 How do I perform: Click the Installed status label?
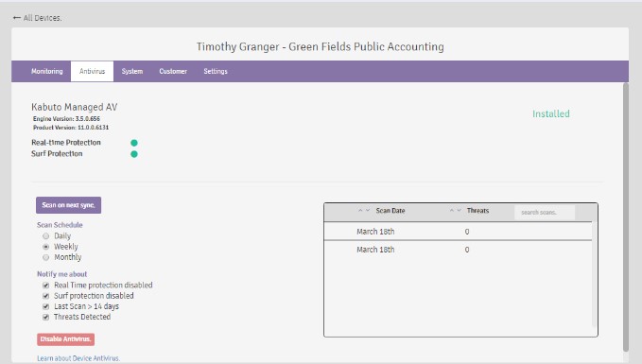[x=550, y=114]
